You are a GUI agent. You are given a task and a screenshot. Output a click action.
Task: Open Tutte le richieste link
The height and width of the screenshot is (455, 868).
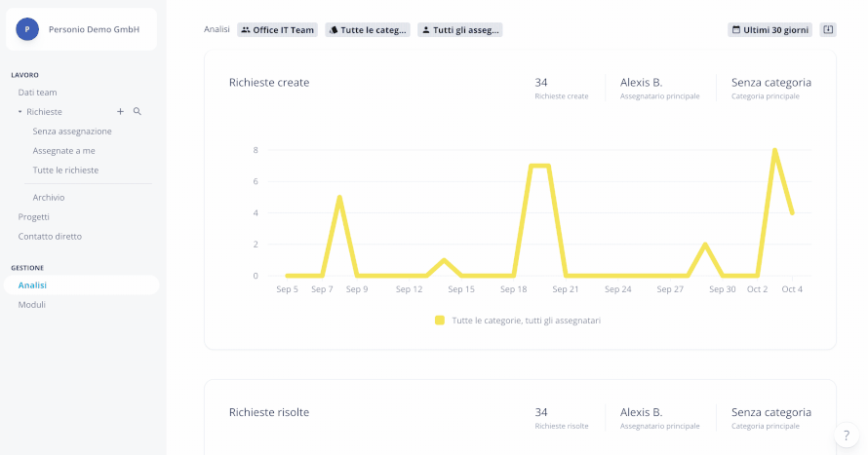(x=65, y=170)
